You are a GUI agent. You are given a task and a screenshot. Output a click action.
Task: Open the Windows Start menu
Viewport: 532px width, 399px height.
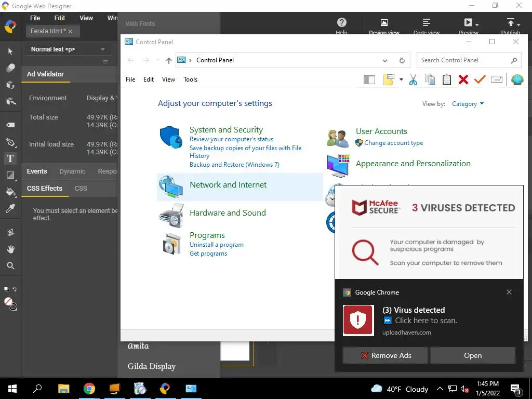pos(12,389)
